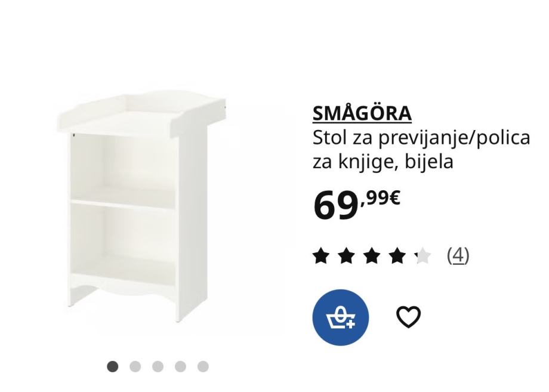The image size is (549, 392).
Task: Show the first carousel image dot
Action: click(112, 366)
